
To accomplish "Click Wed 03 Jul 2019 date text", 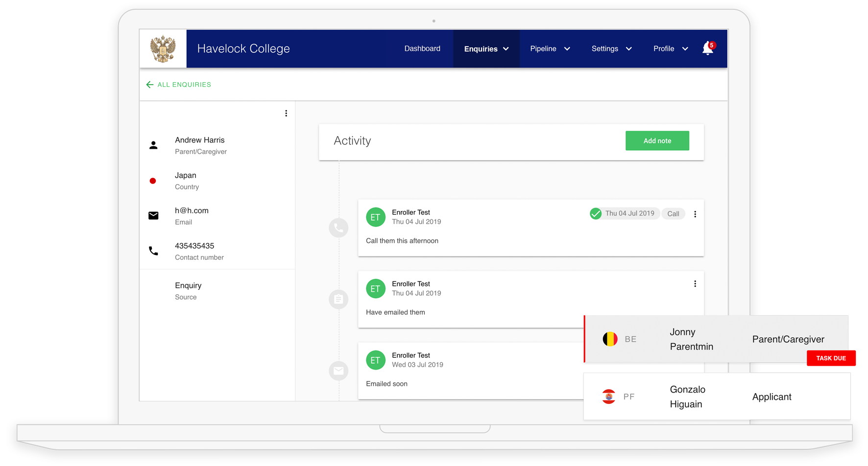I will 417,365.
